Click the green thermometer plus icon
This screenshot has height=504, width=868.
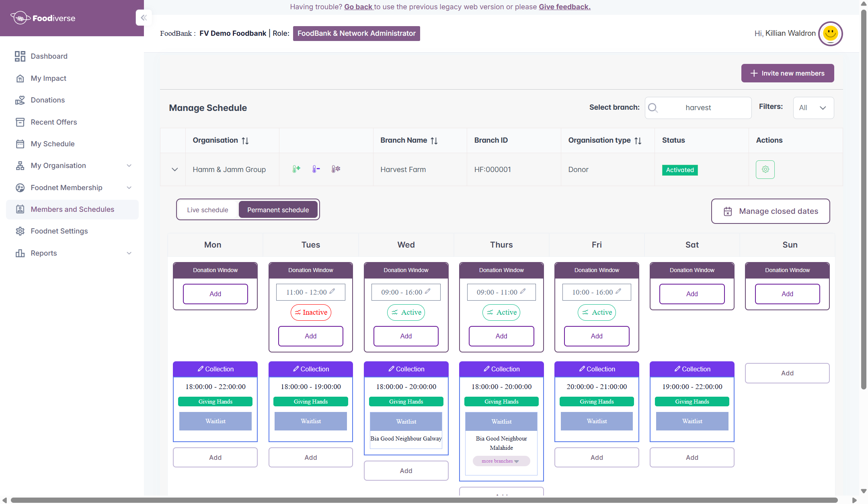click(296, 169)
